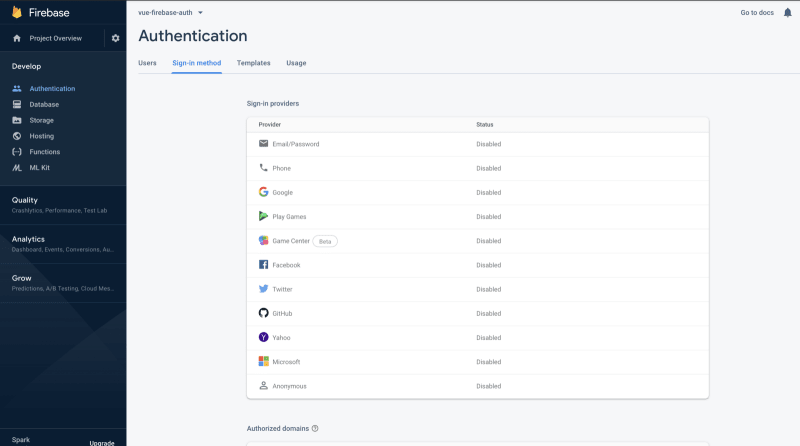Click the Play Games provider icon

click(263, 216)
